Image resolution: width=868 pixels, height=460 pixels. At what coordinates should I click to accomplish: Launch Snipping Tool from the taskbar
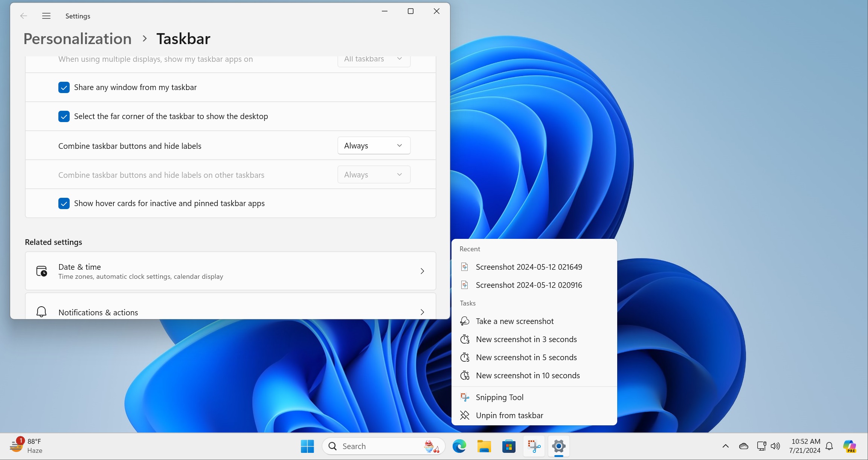[x=534, y=446]
